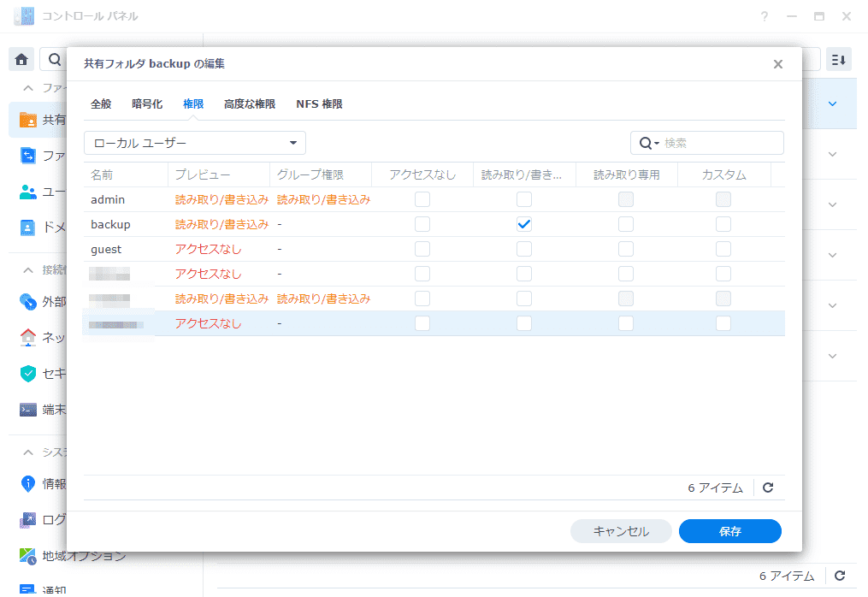The image size is (868, 597).
Task: Switch to the 全般 tab
Action: [101, 104]
